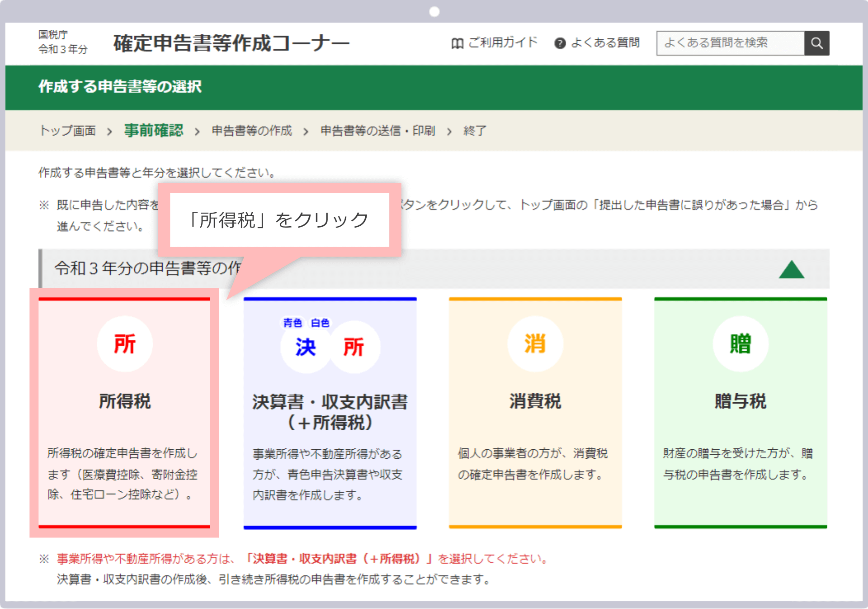Click the magnifying glass search icon
This screenshot has height=609, width=868.
coord(817,43)
